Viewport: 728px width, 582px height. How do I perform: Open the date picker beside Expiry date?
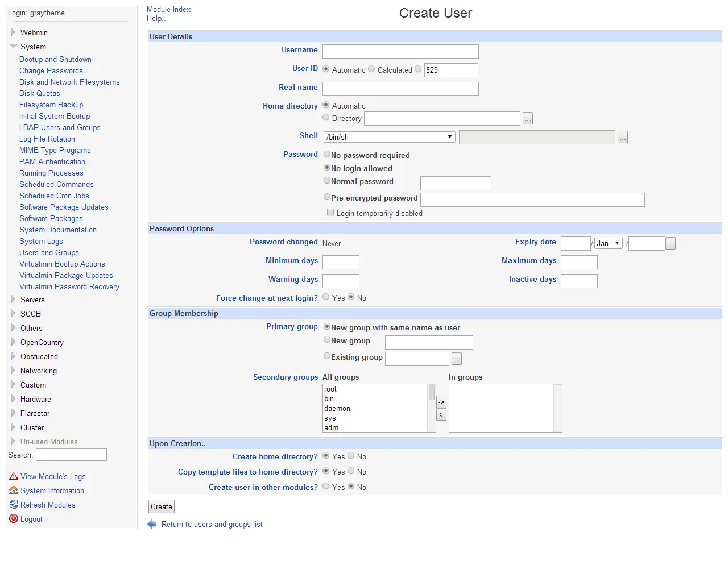[670, 243]
